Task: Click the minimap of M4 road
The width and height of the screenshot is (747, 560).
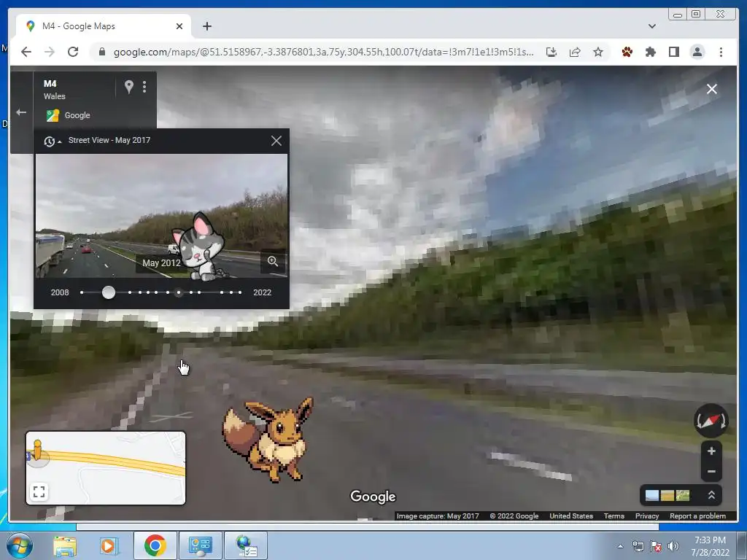Action: tap(106, 468)
